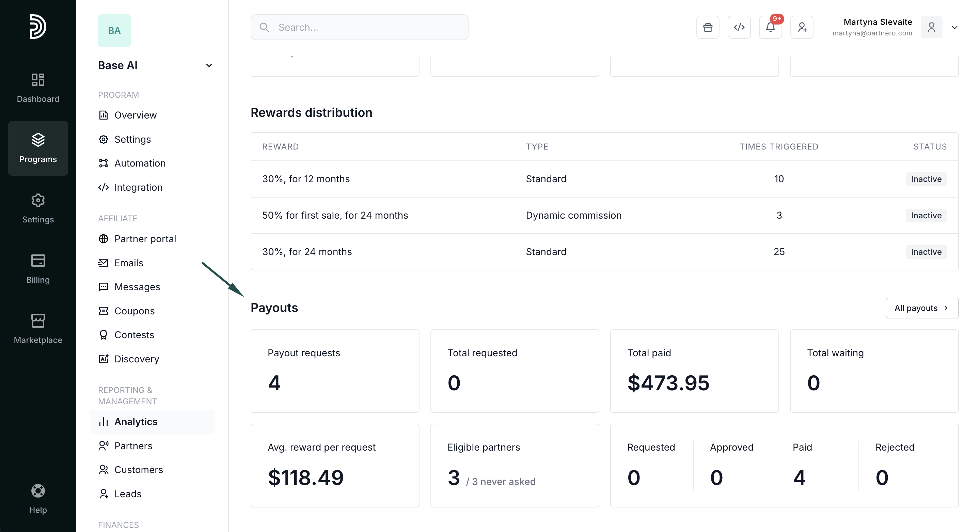Open the code embed icon button
The image size is (980, 532).
pyautogui.click(x=739, y=27)
